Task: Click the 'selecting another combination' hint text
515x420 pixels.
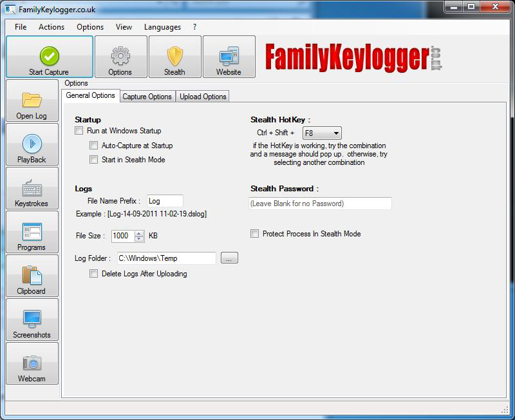Action: 319,163
